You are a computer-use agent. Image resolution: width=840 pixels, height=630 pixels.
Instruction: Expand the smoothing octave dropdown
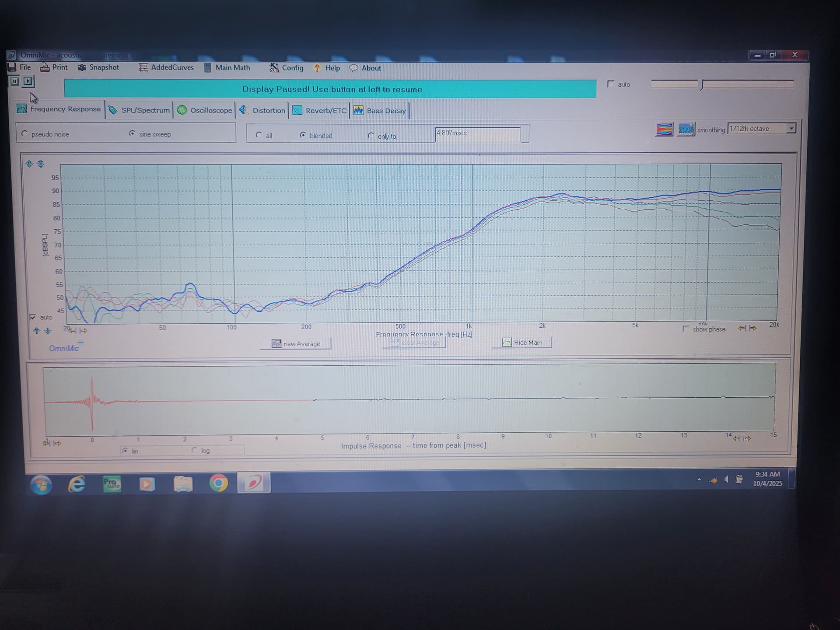pyautogui.click(x=791, y=129)
